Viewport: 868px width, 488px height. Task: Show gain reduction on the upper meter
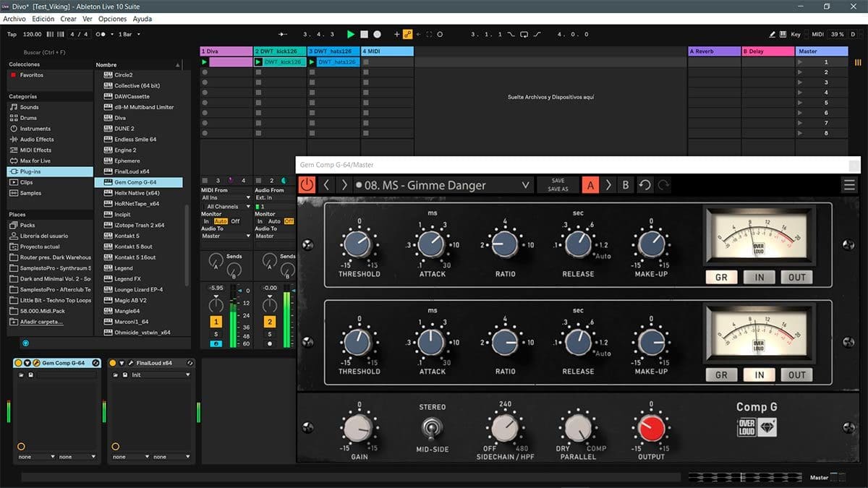[720, 277]
